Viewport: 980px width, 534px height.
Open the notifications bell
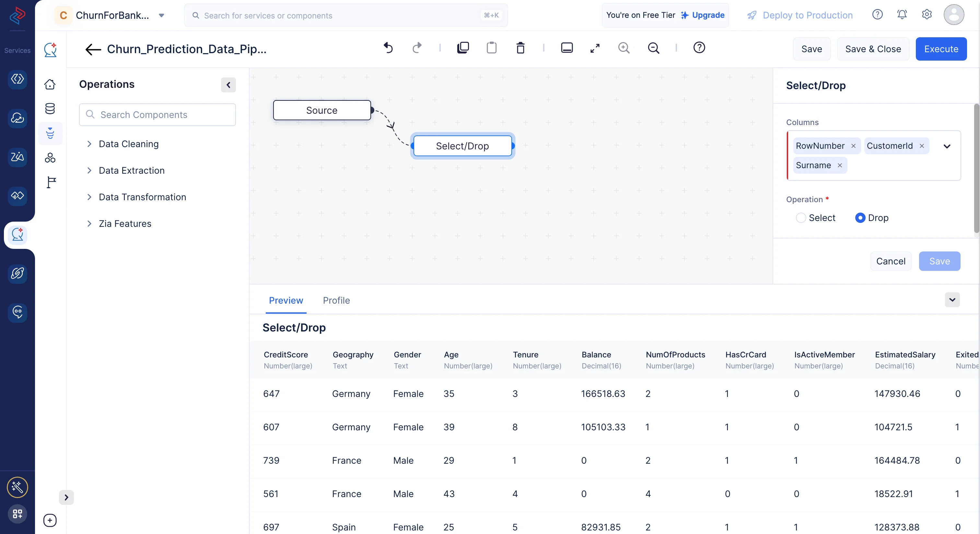pyautogui.click(x=902, y=15)
